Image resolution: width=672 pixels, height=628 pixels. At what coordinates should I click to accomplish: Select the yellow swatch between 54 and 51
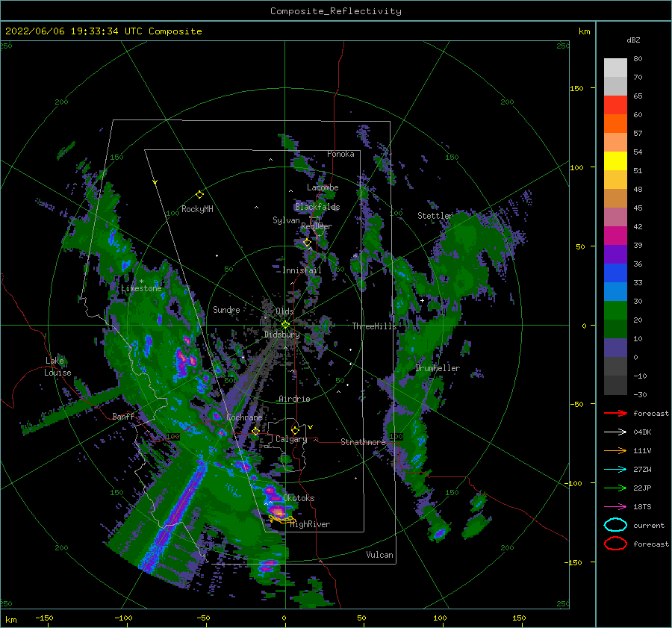coord(615,161)
